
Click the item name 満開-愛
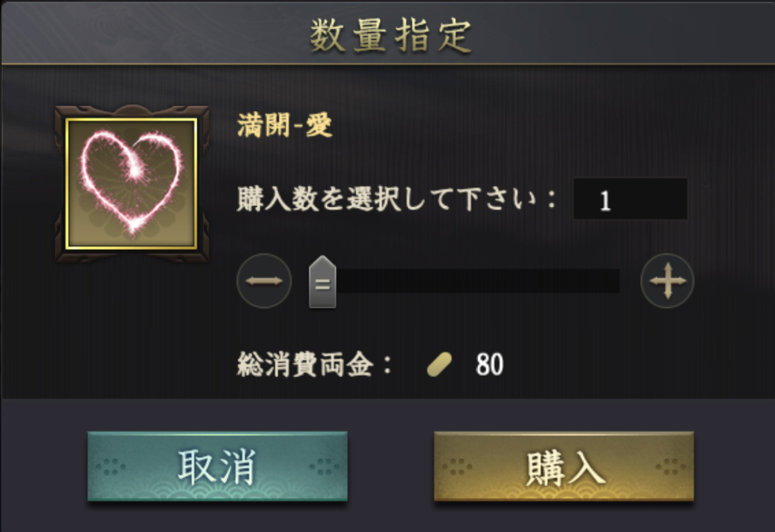click(x=285, y=126)
